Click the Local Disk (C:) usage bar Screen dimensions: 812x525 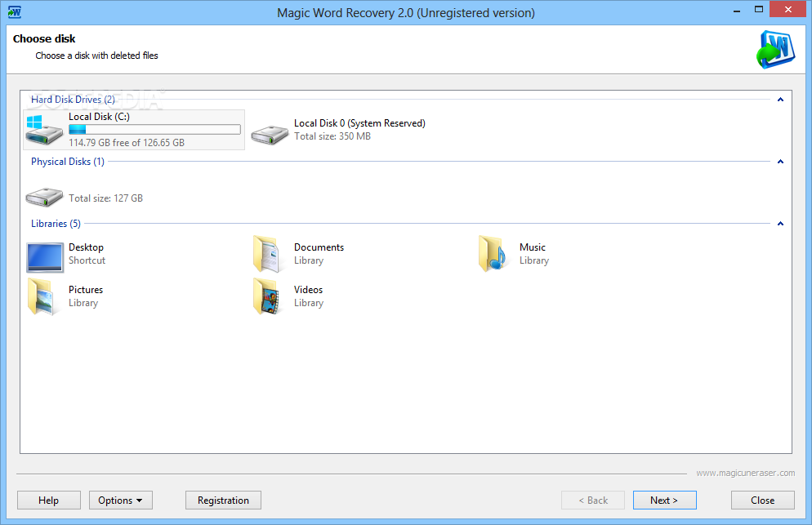(155, 130)
